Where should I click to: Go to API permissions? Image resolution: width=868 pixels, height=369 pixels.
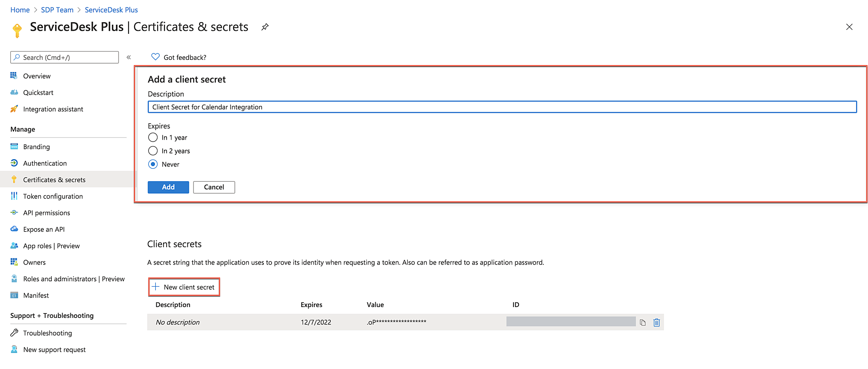point(46,213)
